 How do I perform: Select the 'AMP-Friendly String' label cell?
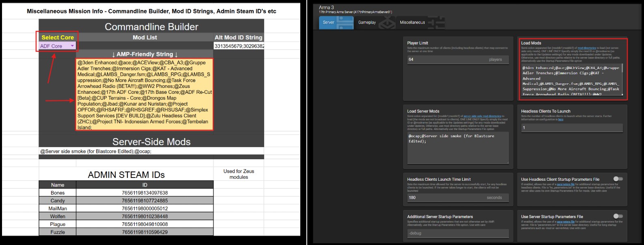(144, 54)
